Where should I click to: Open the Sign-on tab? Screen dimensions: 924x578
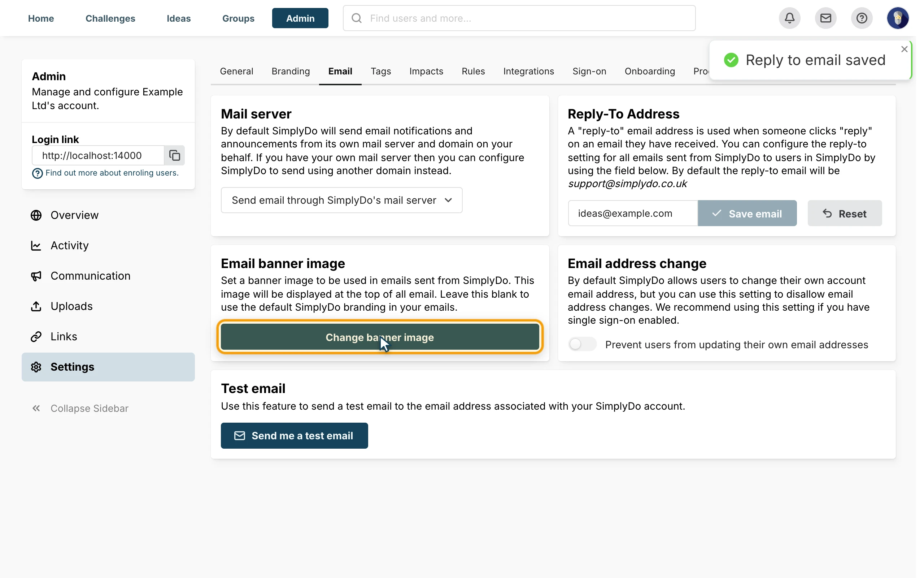pos(589,71)
